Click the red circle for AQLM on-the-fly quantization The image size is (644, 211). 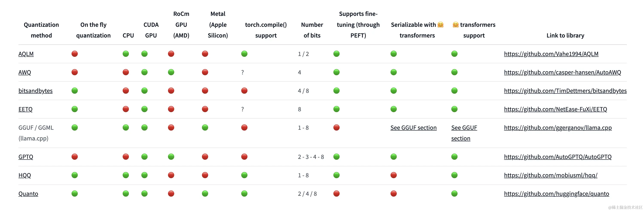(75, 54)
